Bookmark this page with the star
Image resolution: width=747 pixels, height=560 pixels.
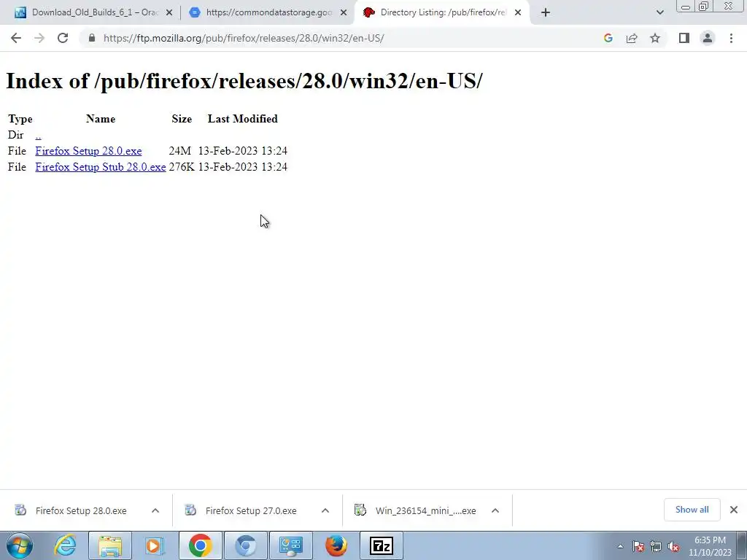tap(655, 38)
